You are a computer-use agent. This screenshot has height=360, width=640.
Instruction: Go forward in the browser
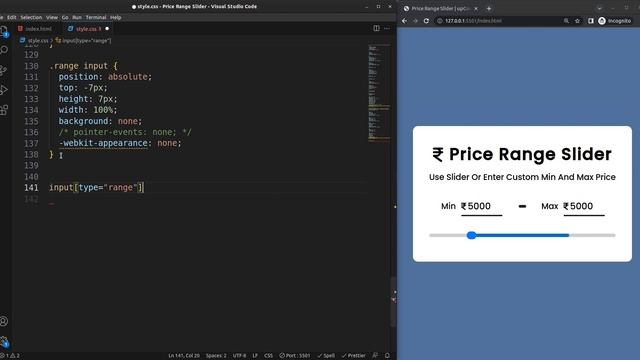[x=415, y=21]
